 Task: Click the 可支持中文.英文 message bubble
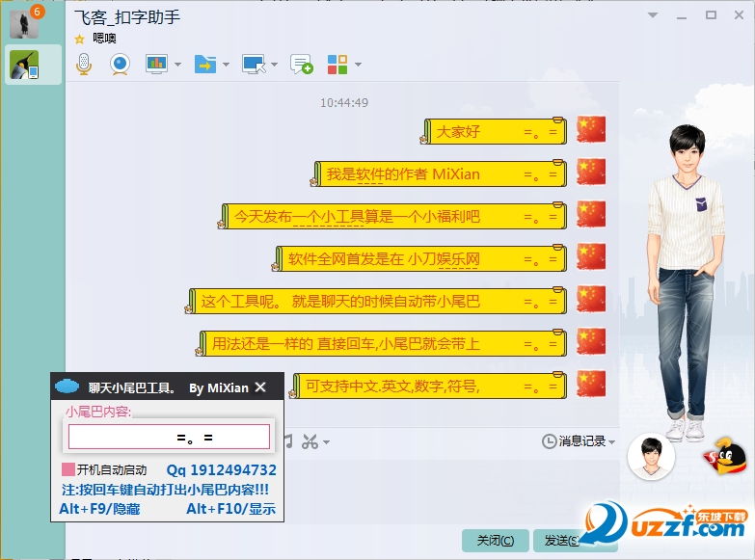(427, 386)
